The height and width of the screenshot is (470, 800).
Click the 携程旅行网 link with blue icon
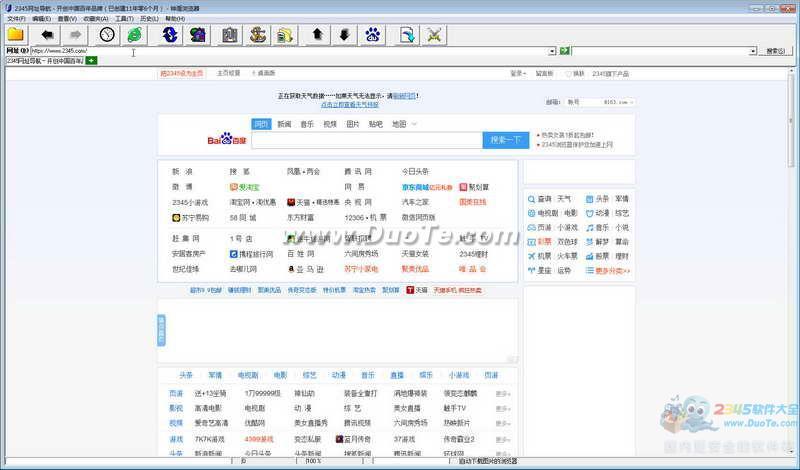click(251, 254)
